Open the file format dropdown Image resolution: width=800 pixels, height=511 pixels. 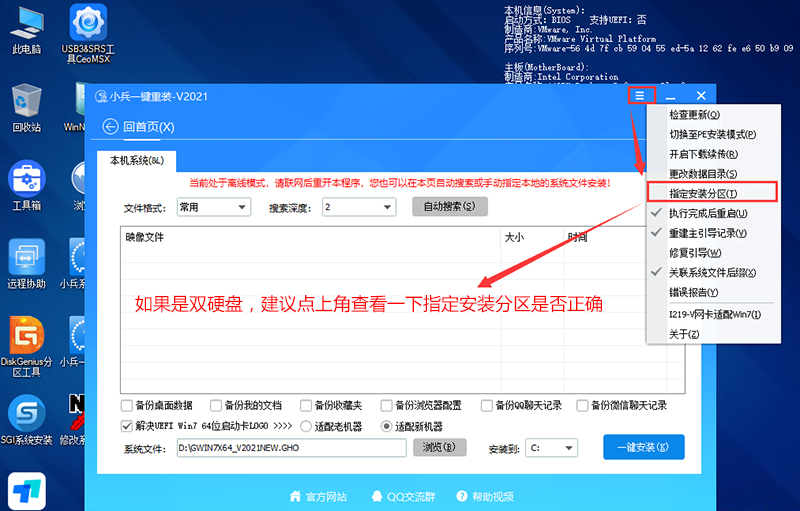214,207
